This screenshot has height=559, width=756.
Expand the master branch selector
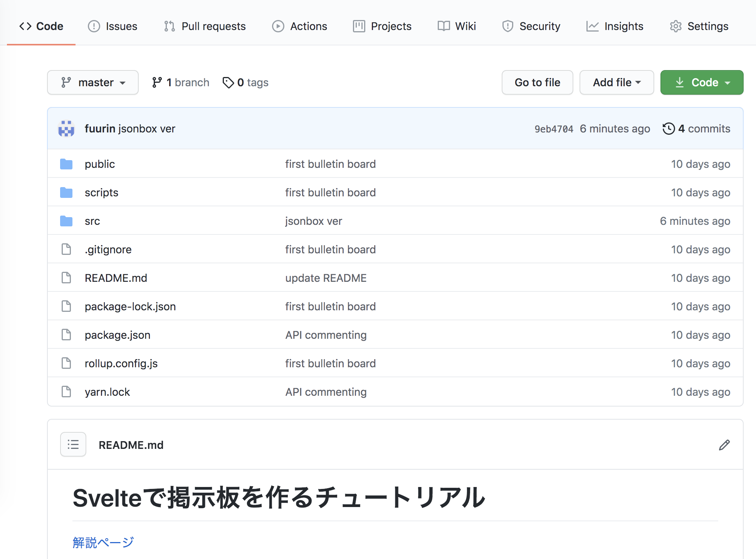pos(93,82)
